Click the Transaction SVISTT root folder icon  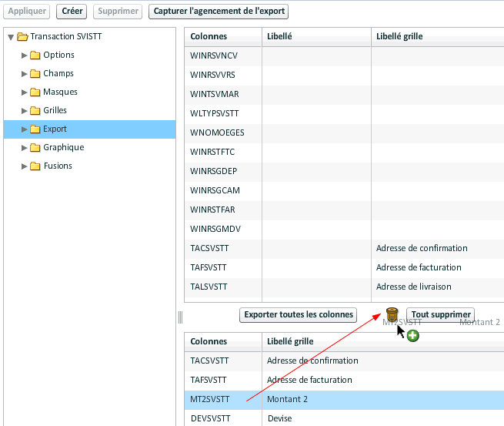pos(22,37)
